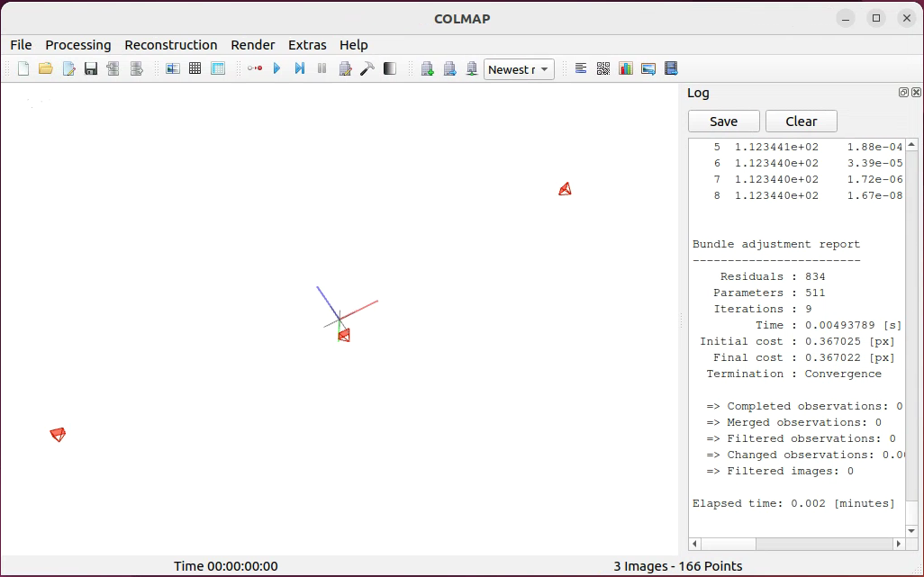
Task: Close the Log panel
Action: (x=916, y=93)
